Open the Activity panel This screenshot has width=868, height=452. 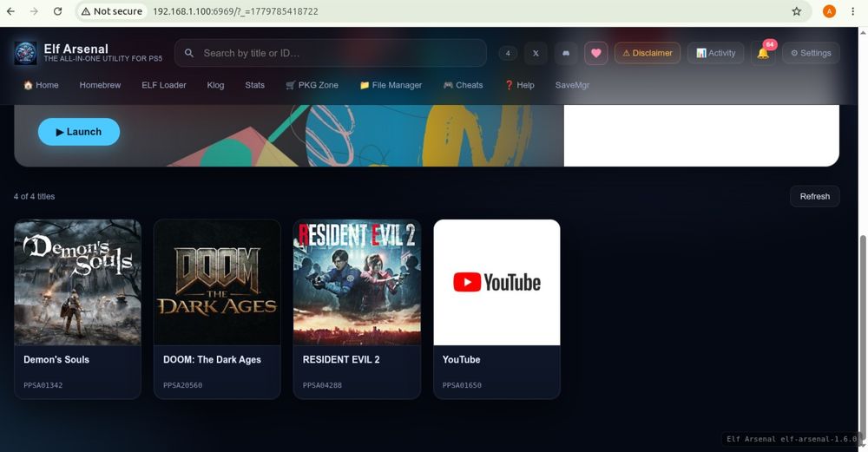pos(716,53)
